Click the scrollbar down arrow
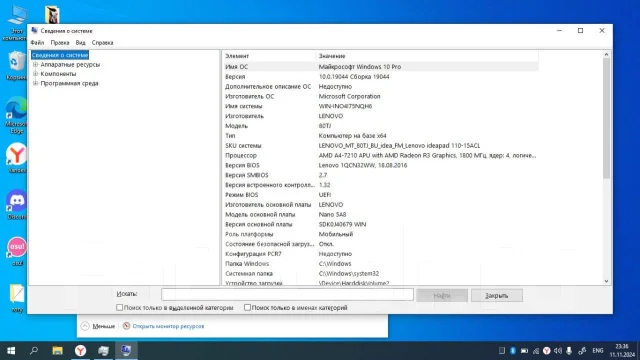 607,281
